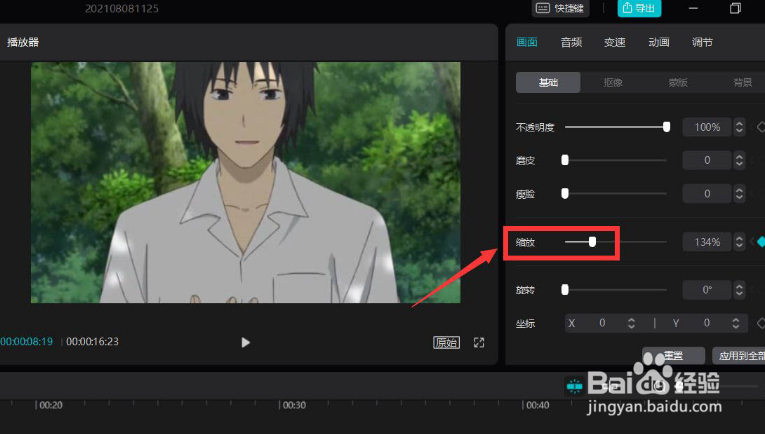The image size is (765, 434).
Task: Click the scale 134% value field
Action: [x=707, y=242]
